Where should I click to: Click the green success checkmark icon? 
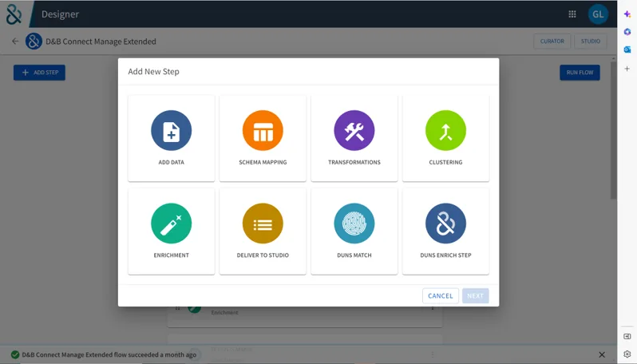(x=15, y=354)
